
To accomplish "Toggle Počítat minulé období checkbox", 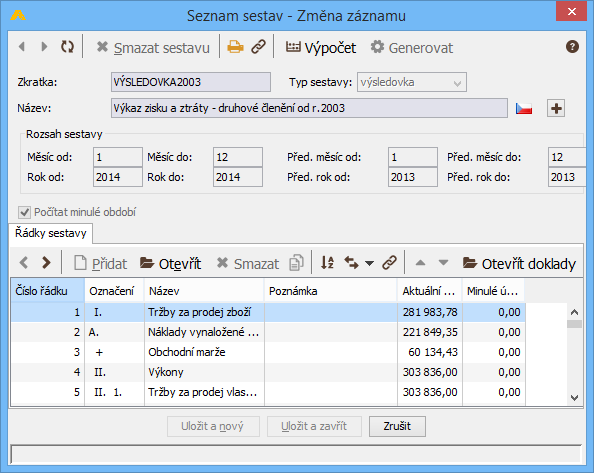I will click(x=24, y=212).
